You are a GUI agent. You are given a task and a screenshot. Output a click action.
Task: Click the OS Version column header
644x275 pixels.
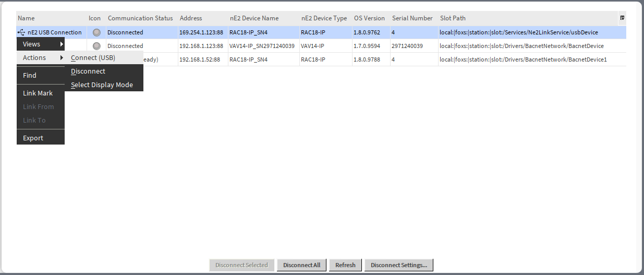coord(369,18)
